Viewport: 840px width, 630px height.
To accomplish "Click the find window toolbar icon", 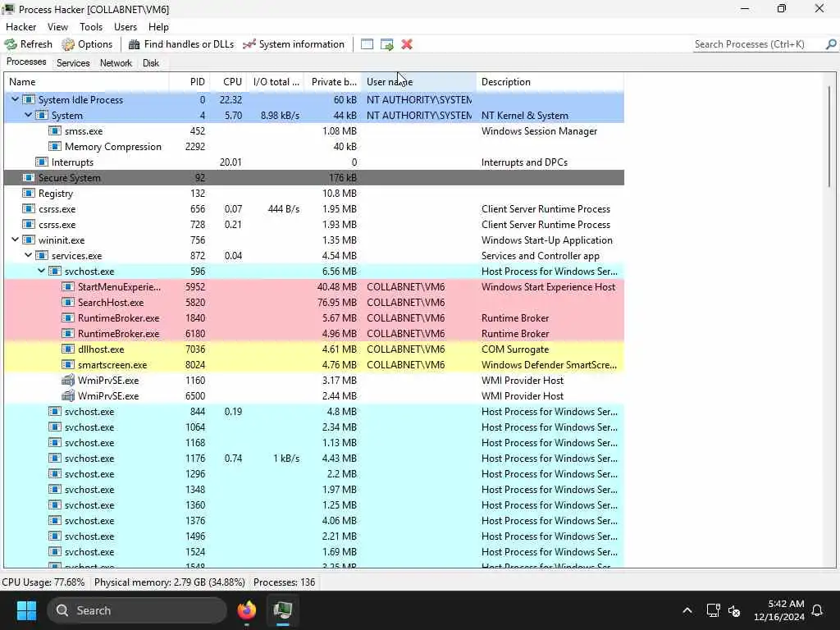I will (x=367, y=44).
